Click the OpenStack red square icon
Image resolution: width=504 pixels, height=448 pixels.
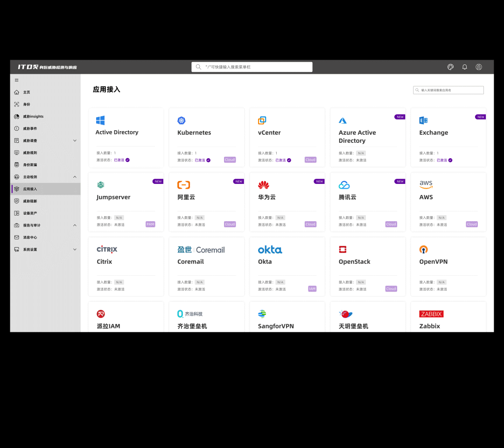point(343,249)
